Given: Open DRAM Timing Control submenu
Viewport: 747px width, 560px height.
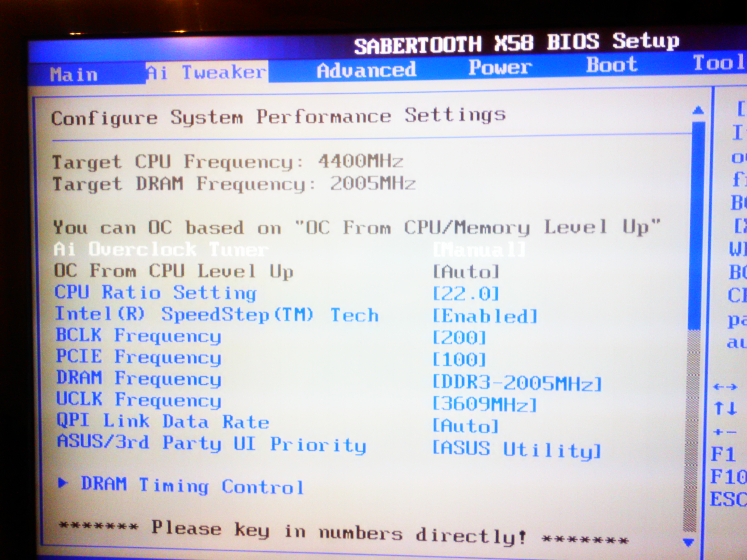Looking at the screenshot, I should tap(192, 485).
